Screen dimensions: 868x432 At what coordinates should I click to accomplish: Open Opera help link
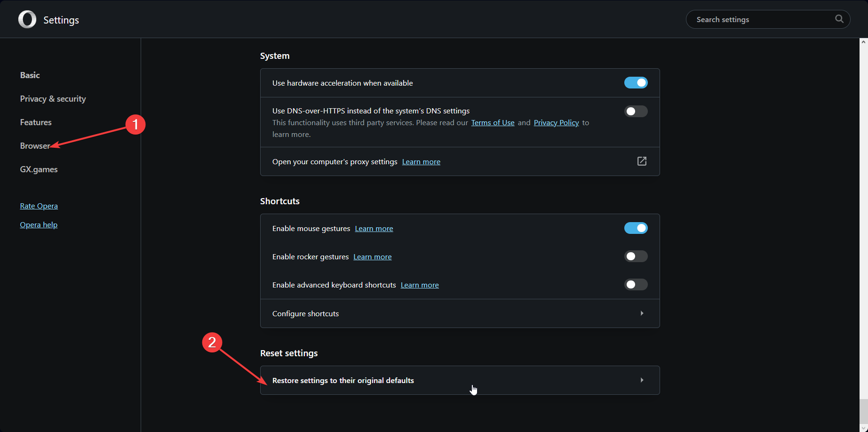[39, 225]
